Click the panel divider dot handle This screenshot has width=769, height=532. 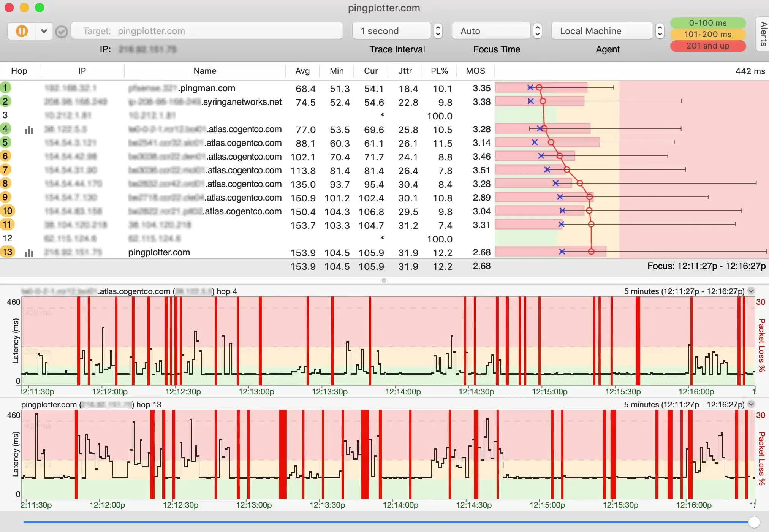point(384,280)
